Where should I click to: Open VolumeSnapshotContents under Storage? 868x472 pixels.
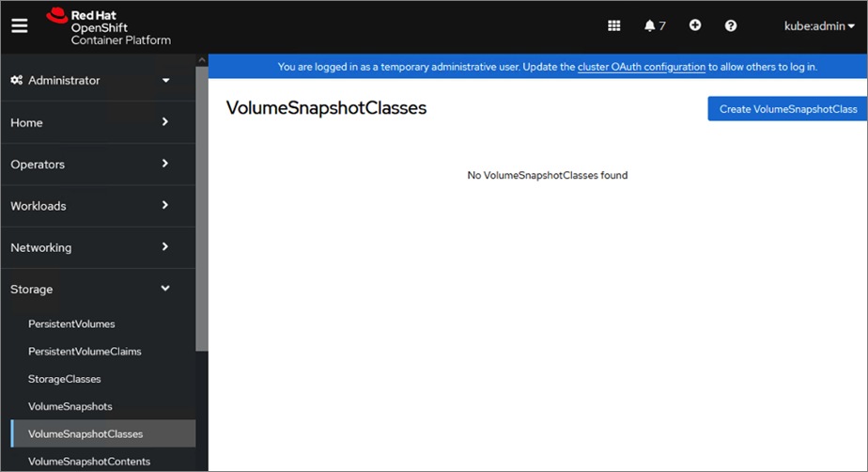(89, 462)
